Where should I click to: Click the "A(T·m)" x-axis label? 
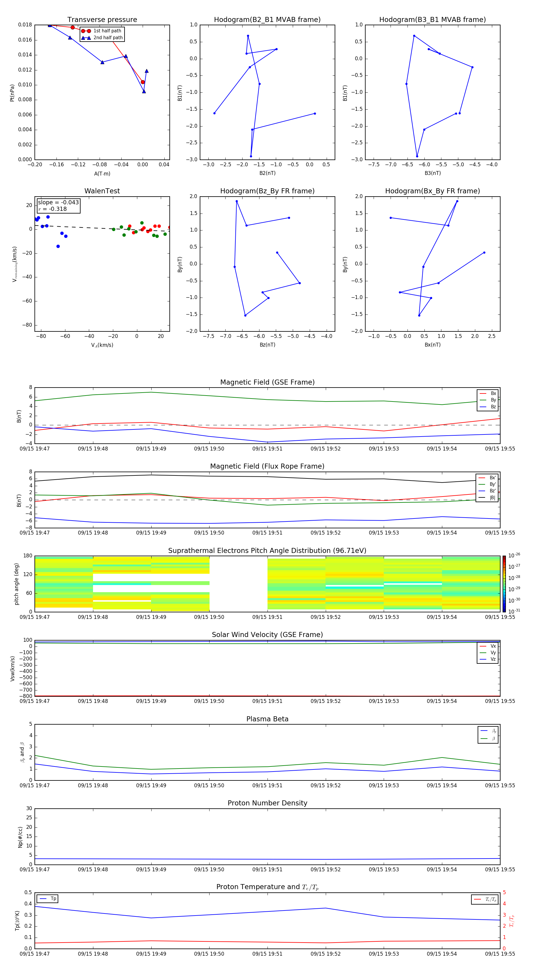tap(102, 173)
